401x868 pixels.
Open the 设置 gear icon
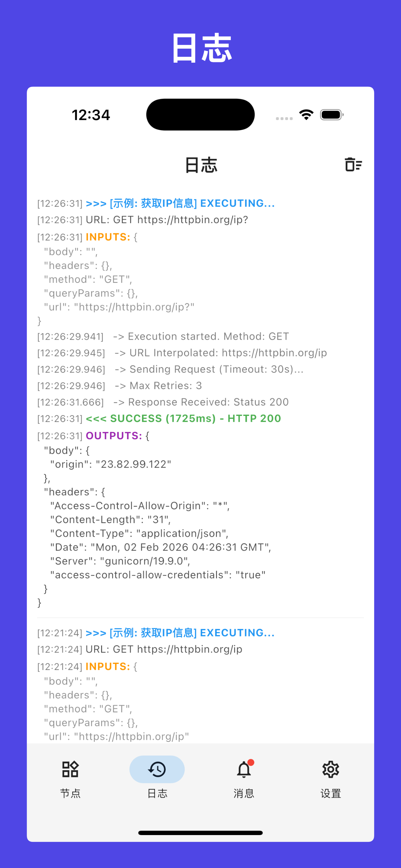point(331,769)
